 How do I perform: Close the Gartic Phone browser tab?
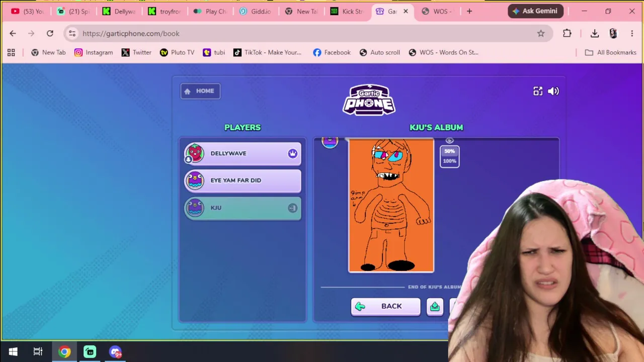406,12
